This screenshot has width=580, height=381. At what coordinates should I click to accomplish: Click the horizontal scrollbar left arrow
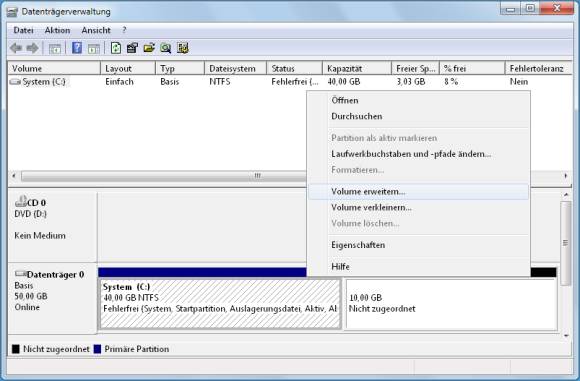click(x=14, y=176)
